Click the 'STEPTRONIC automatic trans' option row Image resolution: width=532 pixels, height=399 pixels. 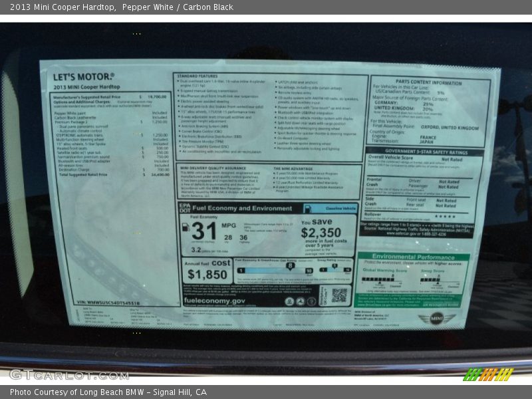pos(111,135)
